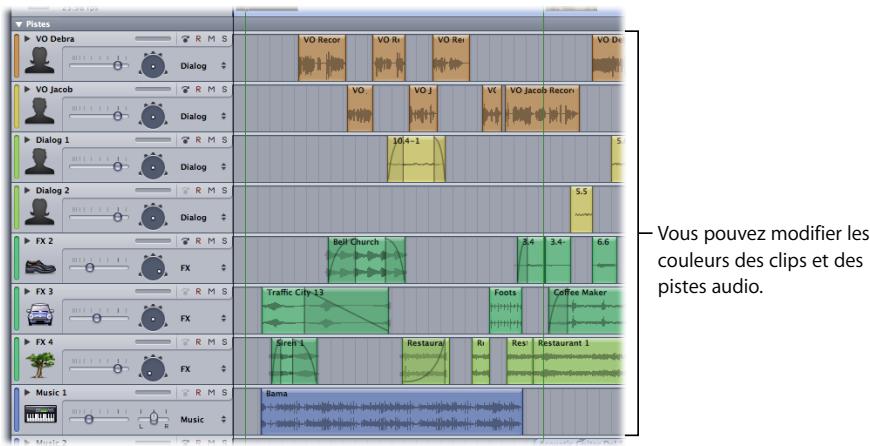Open FX 3 track FX submix dropdown
The width and height of the screenshot is (870, 446).
(203, 318)
